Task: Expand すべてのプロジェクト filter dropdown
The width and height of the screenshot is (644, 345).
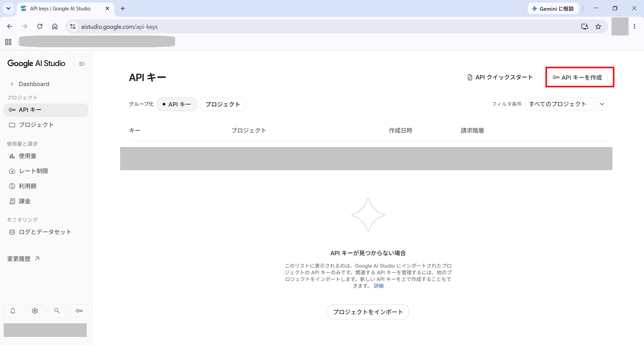Action: [566, 104]
